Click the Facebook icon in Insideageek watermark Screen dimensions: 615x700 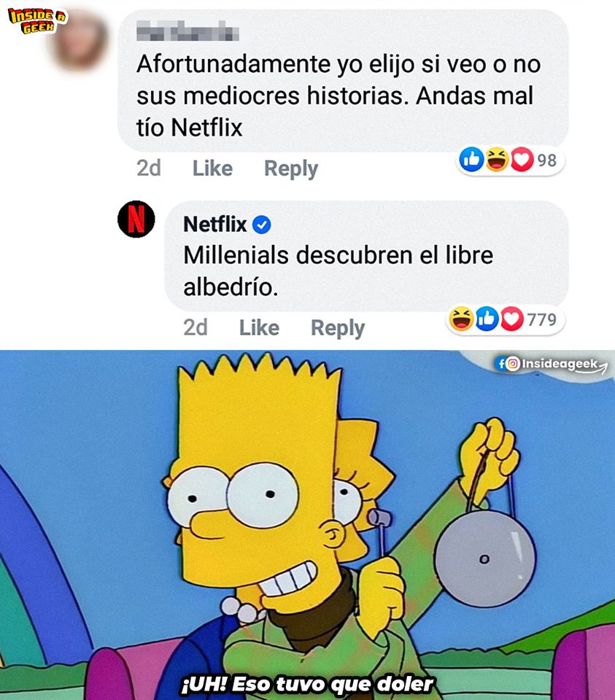501,364
